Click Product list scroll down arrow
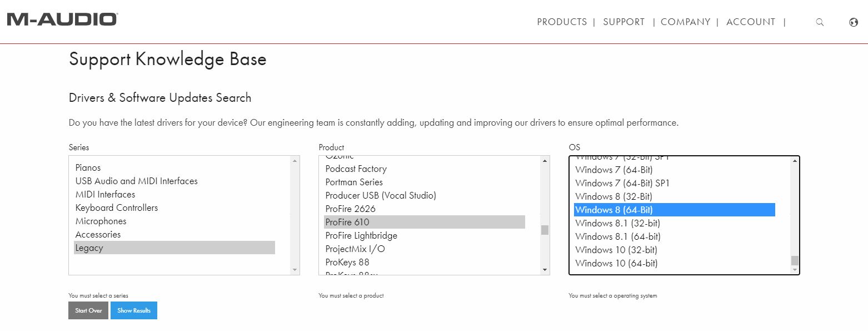 (545, 270)
